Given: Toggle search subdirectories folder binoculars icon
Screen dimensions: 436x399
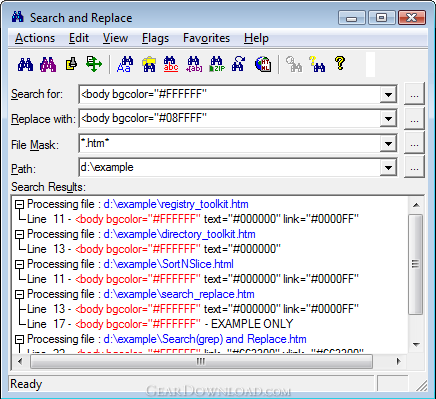Looking at the screenshot, I should click(x=149, y=64).
